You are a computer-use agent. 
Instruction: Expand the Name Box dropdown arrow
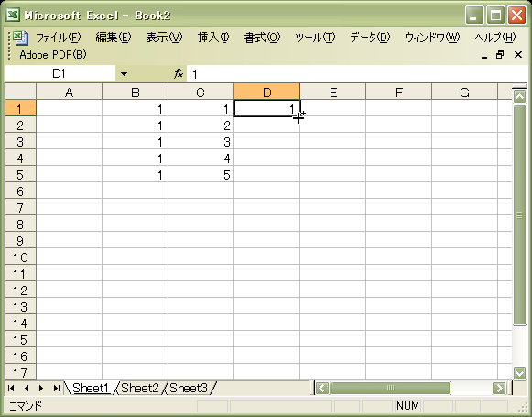pyautogui.click(x=124, y=73)
